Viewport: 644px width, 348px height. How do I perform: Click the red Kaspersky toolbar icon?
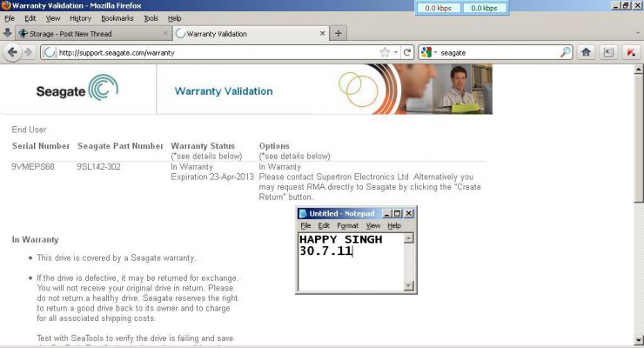631,52
